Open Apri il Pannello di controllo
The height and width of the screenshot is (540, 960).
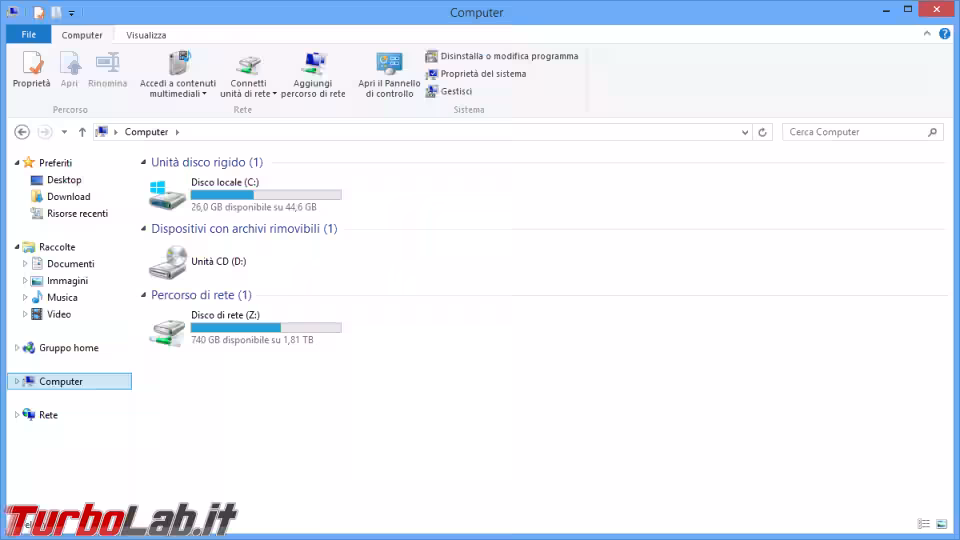389,75
